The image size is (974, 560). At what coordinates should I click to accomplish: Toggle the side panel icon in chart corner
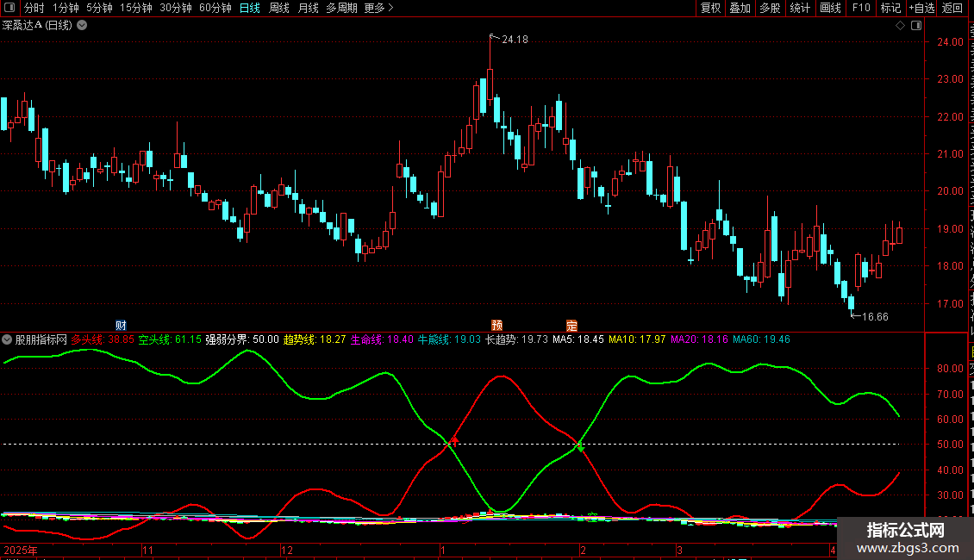[x=916, y=26]
